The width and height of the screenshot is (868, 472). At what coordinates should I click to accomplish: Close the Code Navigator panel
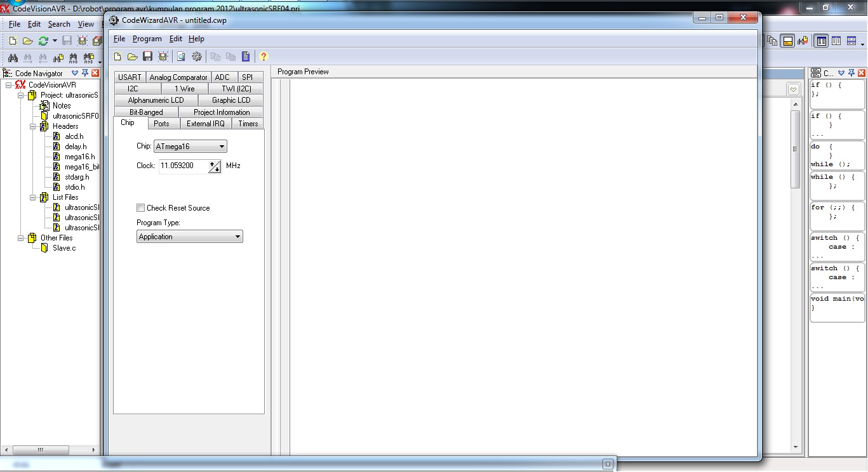point(95,73)
